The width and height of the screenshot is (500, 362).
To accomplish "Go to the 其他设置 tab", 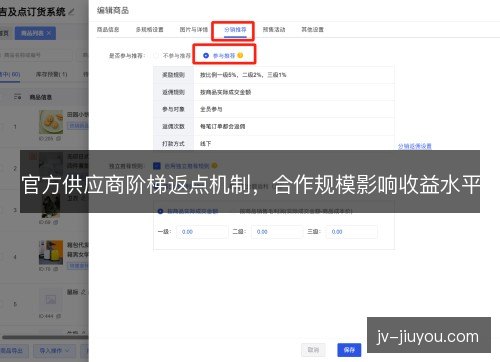I will 312,29.
